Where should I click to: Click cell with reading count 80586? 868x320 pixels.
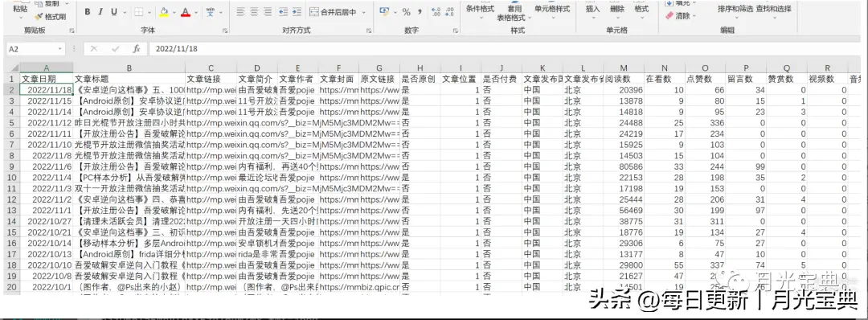coord(624,166)
